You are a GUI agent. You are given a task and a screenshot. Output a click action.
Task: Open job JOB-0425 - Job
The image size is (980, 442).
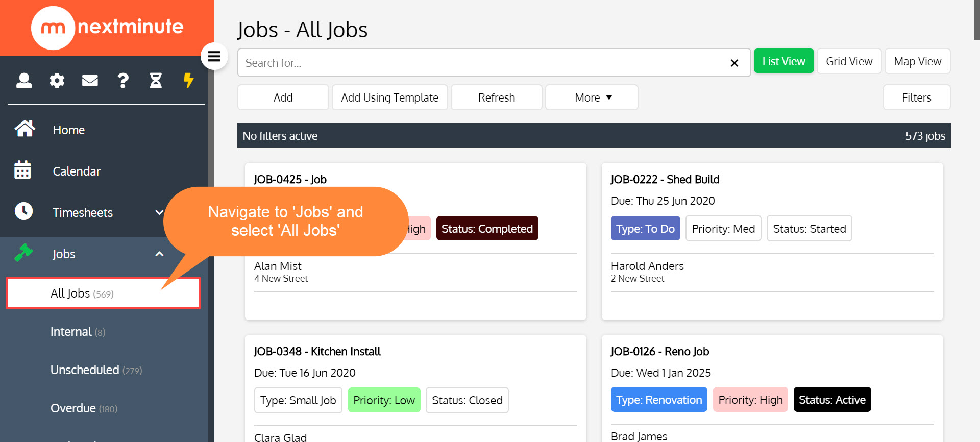(x=290, y=180)
